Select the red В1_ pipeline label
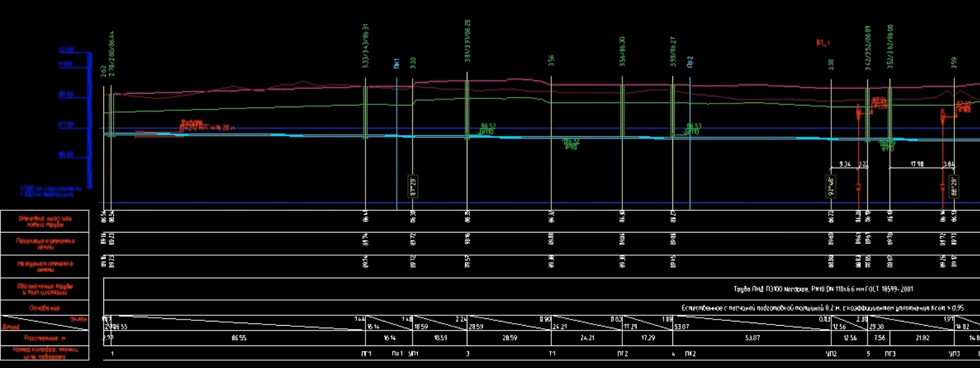 (x=823, y=43)
